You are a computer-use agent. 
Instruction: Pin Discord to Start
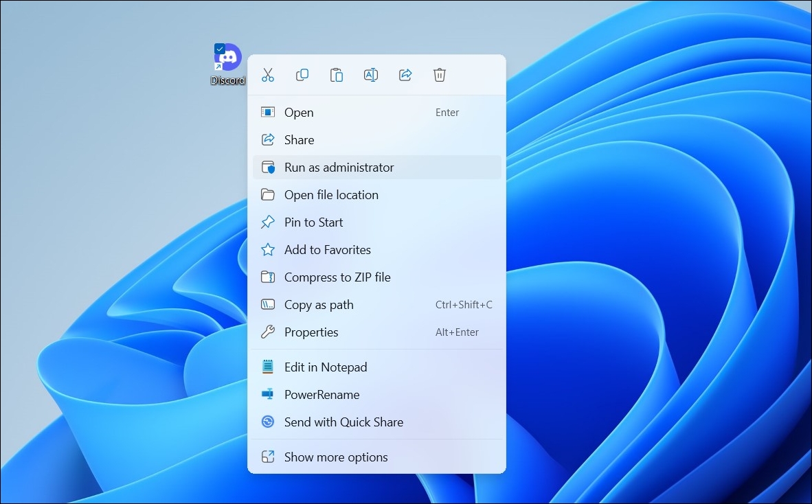point(312,222)
